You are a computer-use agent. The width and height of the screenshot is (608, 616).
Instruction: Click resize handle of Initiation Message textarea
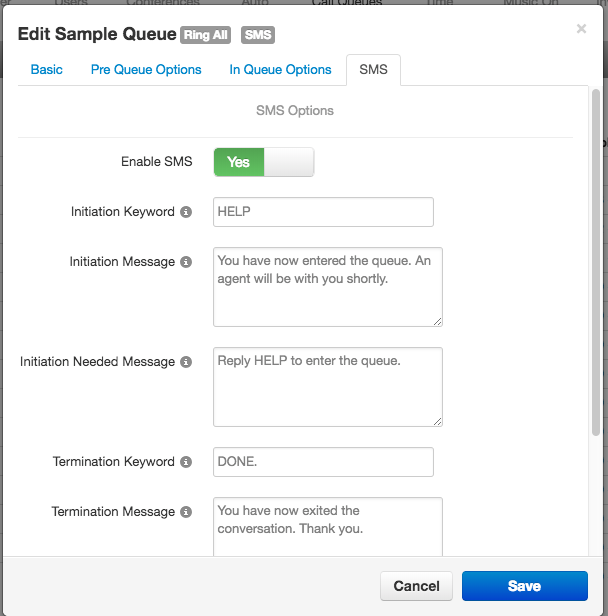click(x=437, y=321)
